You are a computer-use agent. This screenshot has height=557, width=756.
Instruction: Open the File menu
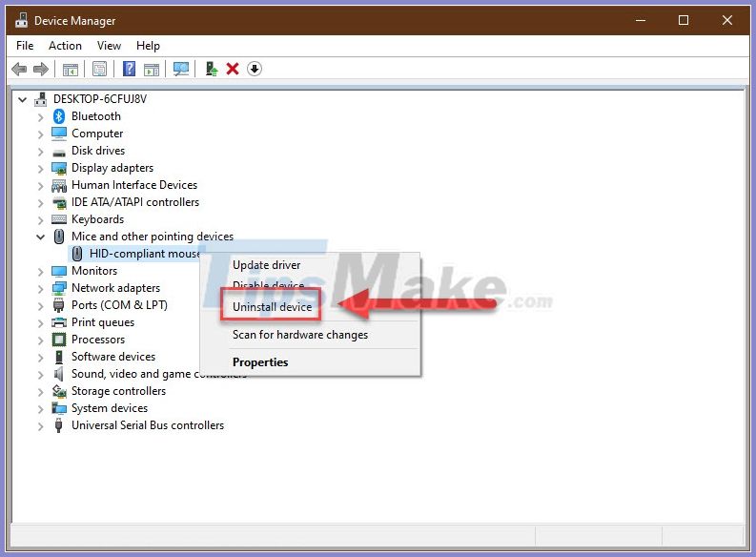25,46
